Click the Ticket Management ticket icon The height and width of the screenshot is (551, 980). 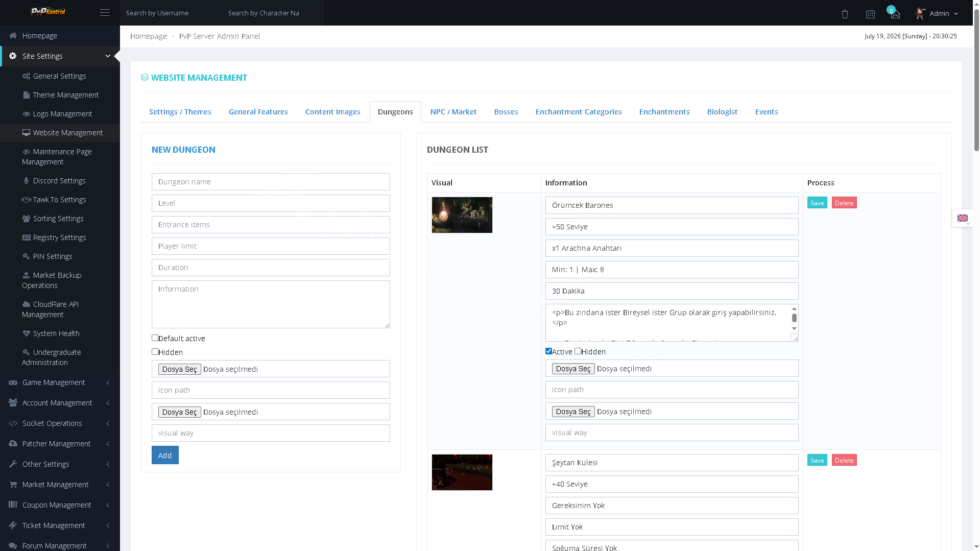pos(13,525)
